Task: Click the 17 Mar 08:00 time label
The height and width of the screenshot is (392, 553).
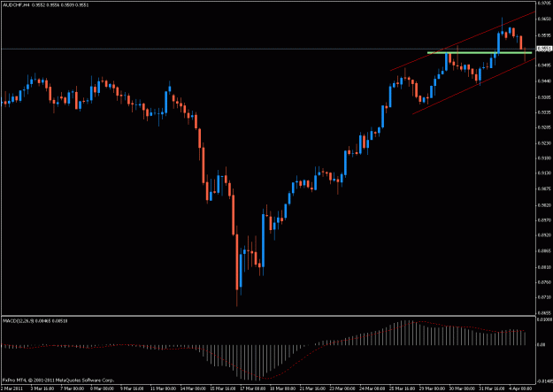Action: tap(252, 388)
